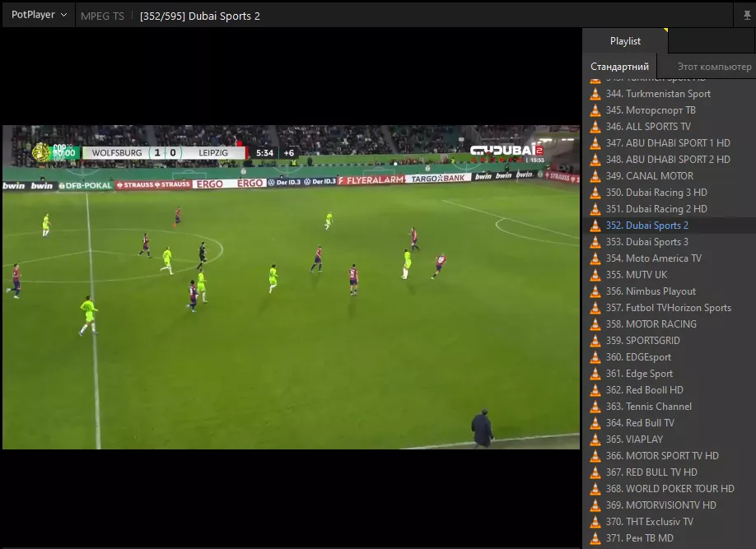This screenshot has height=549, width=756.
Task: Click the cone icon for Dubai Racing 3 HD
Action: pyautogui.click(x=595, y=193)
